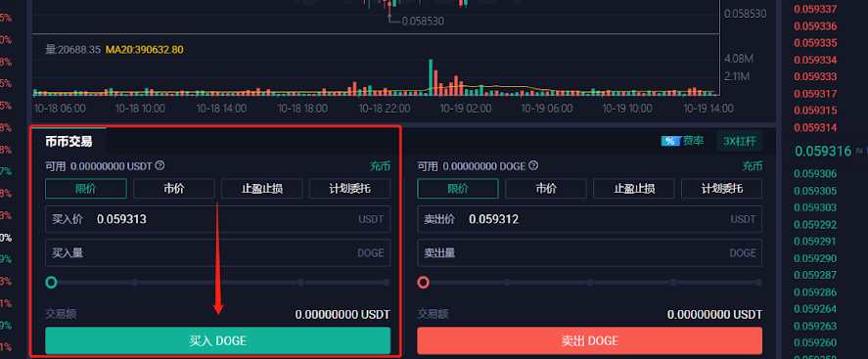868x359 pixels.
Task: Click the 买入量 DOGE amount field
Action: click(x=217, y=252)
